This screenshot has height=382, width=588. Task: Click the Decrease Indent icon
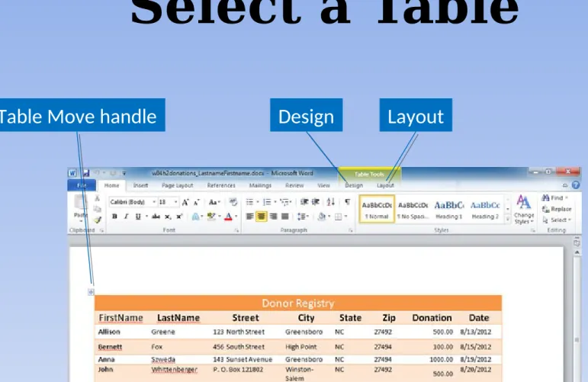pyautogui.click(x=304, y=202)
